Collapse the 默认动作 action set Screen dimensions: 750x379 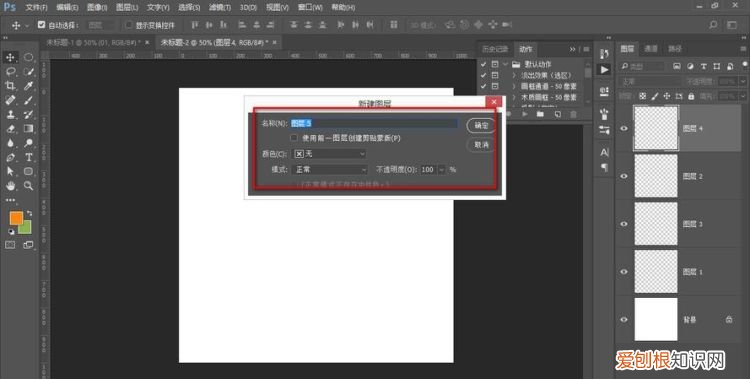(x=505, y=64)
